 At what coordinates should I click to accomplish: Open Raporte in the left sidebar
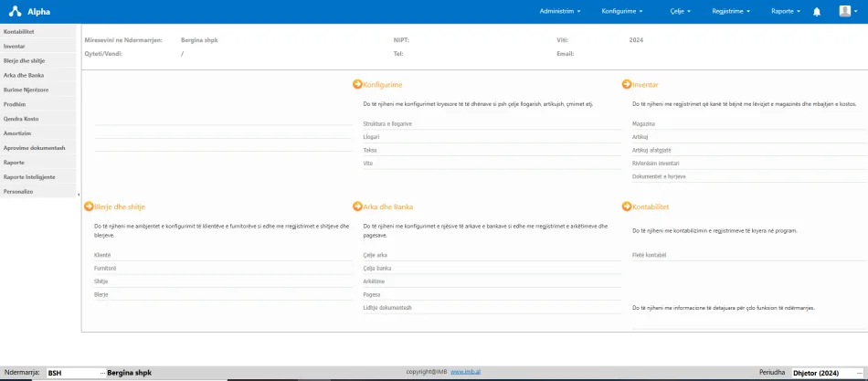click(38, 163)
